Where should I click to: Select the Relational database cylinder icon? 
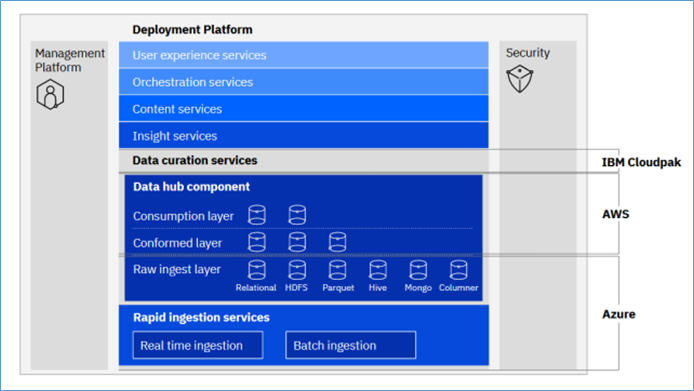pyautogui.click(x=257, y=270)
